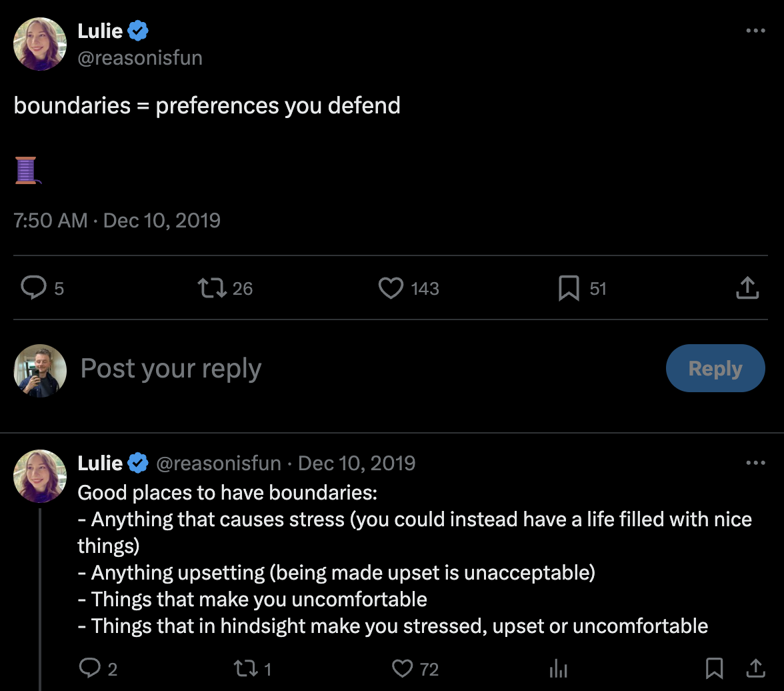Viewport: 784px width, 691px height.
Task: Share the main tweet via share icon
Action: coord(747,288)
